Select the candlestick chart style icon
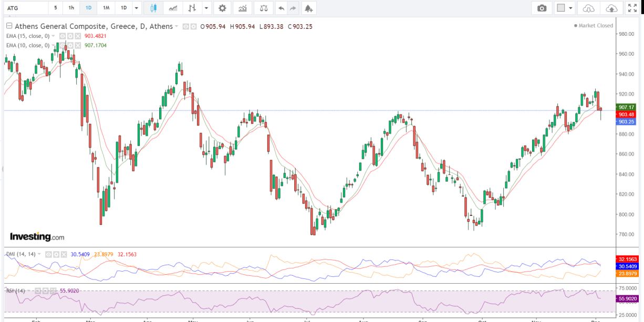Screen dimensions: 644x322 click(153, 8)
